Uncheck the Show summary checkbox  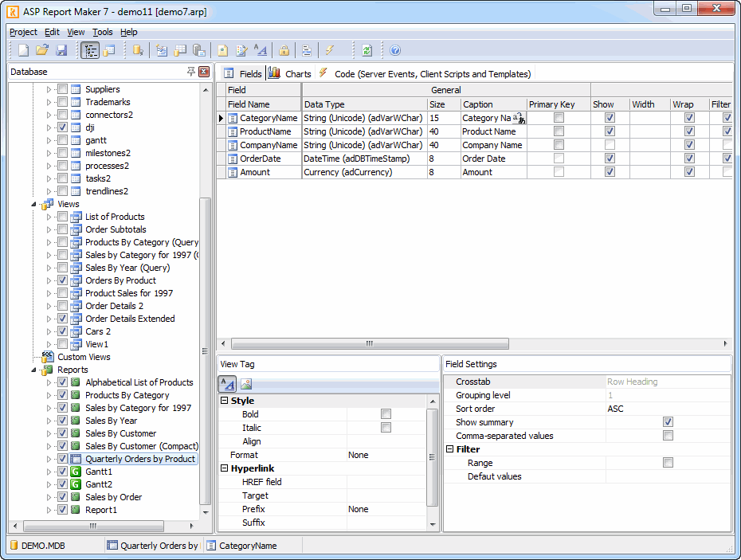click(668, 422)
